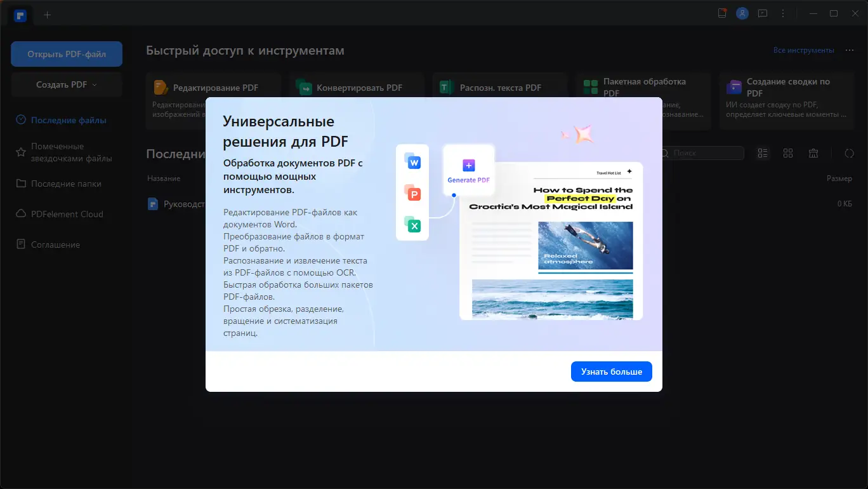Open the more options menu near Все инструменты
Screen dimensions: 868x489
coord(850,50)
